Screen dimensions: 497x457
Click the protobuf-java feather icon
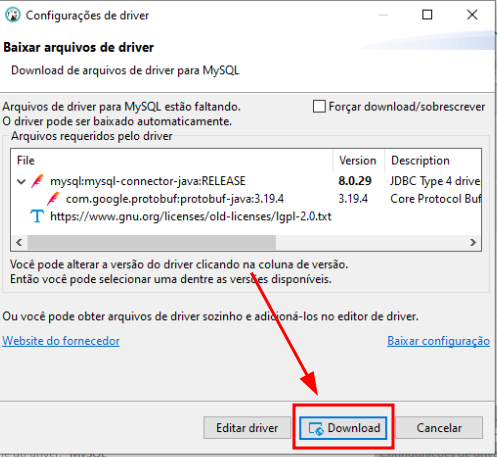pyautogui.click(x=53, y=199)
